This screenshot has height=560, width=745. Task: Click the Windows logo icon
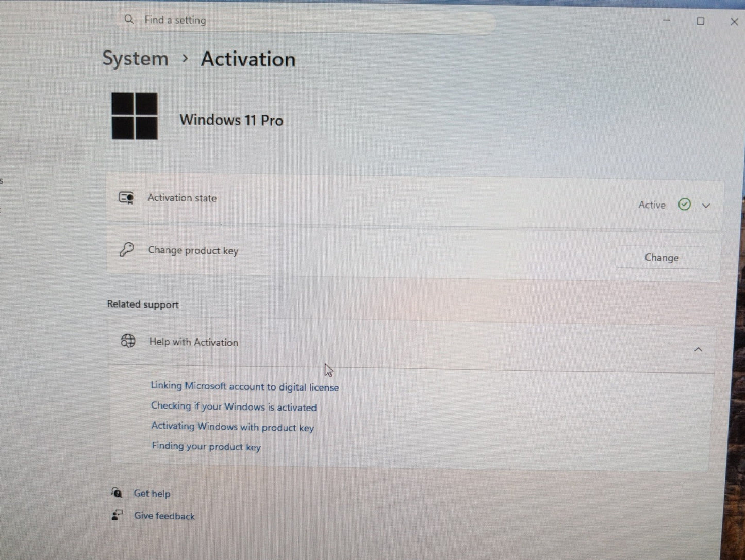tap(135, 116)
